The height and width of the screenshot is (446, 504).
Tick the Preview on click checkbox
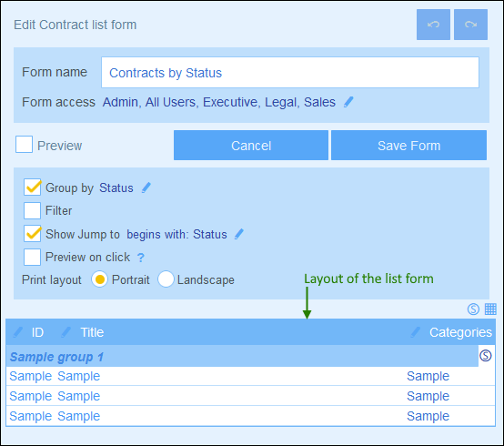coord(32,257)
